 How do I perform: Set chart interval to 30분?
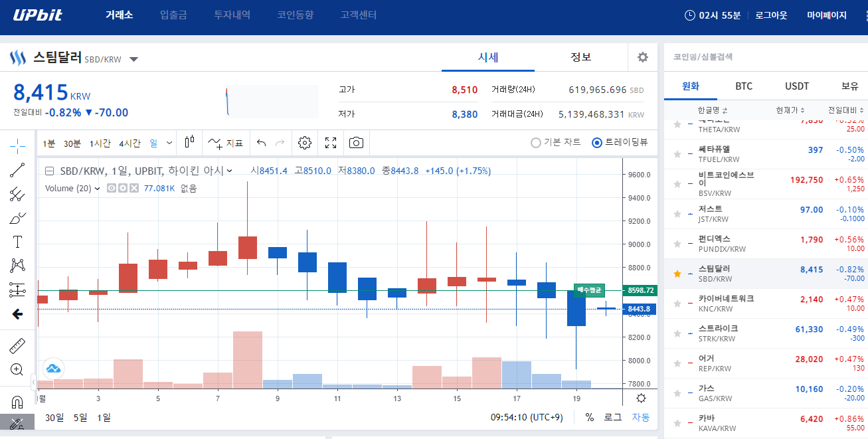coord(72,143)
